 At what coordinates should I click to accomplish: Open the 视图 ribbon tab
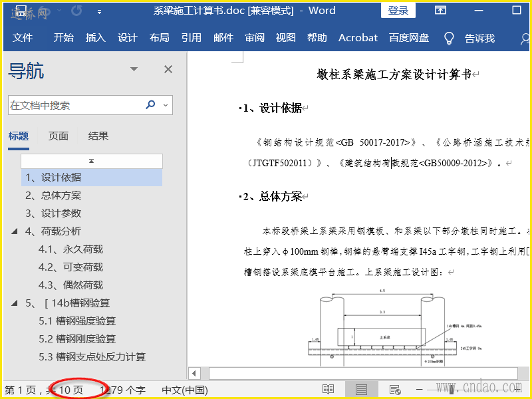click(286, 38)
